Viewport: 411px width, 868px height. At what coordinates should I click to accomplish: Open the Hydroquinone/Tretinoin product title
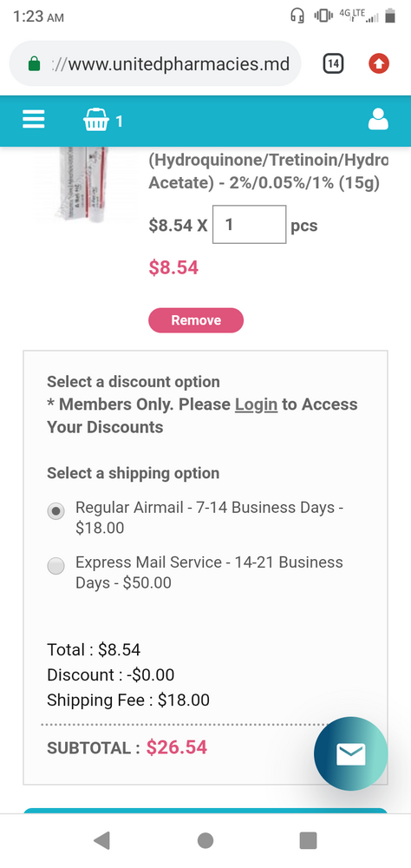[x=268, y=172]
